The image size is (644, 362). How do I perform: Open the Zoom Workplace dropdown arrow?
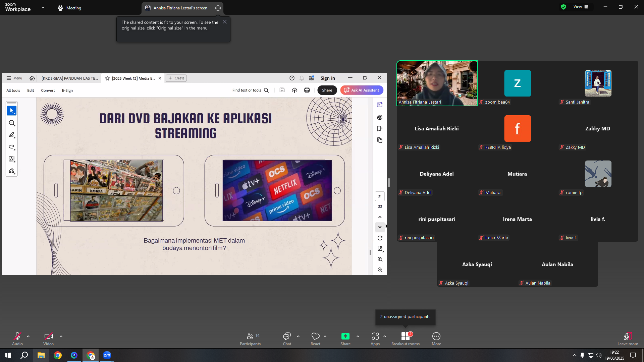tap(43, 7)
